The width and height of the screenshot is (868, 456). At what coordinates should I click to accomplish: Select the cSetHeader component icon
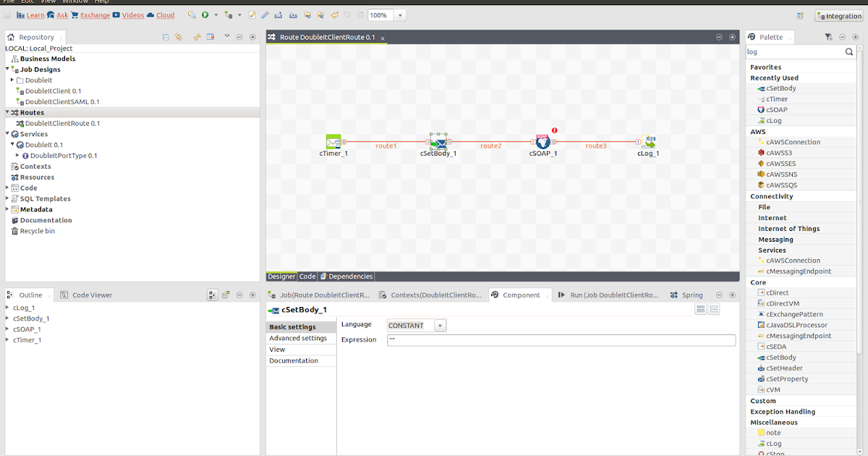[x=782, y=368]
